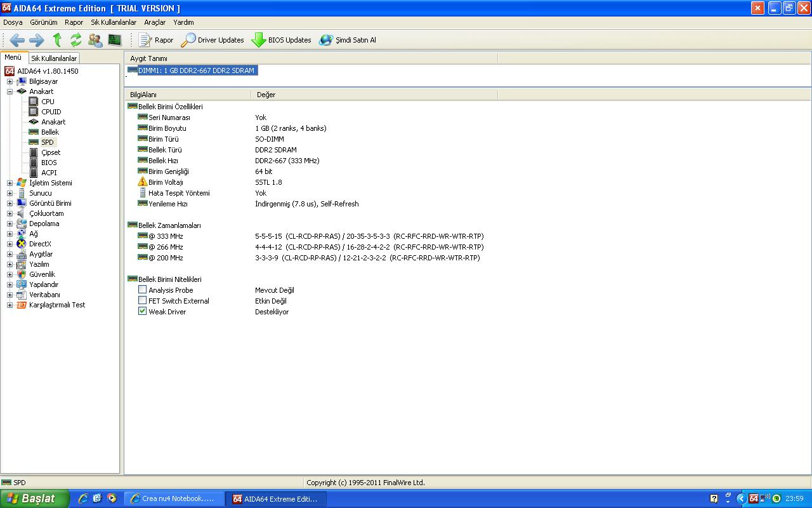The height and width of the screenshot is (508, 812).
Task: Click the Veritabanı database icon
Action: click(22, 295)
